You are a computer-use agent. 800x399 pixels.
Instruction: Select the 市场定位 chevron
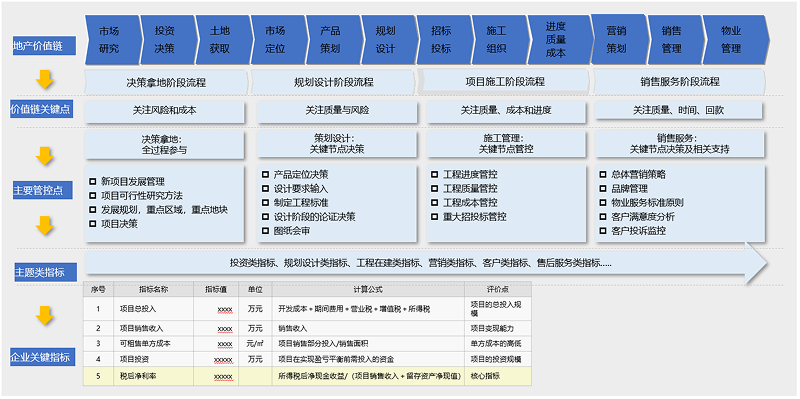pos(278,40)
